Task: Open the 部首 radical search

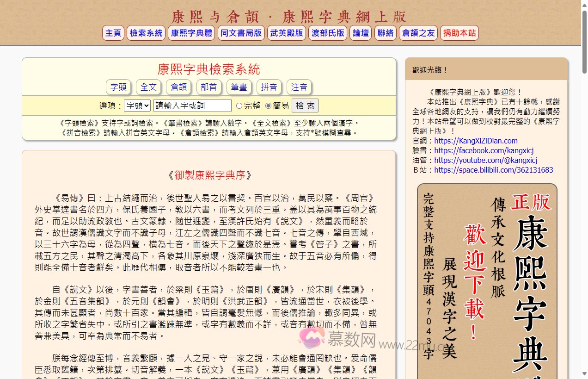Action: click(209, 87)
